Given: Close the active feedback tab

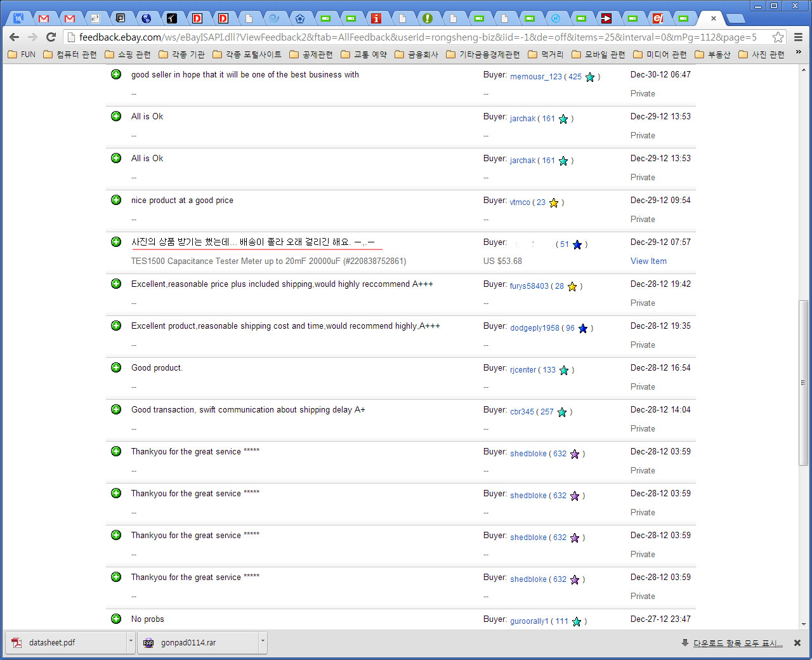Looking at the screenshot, I should [x=713, y=18].
